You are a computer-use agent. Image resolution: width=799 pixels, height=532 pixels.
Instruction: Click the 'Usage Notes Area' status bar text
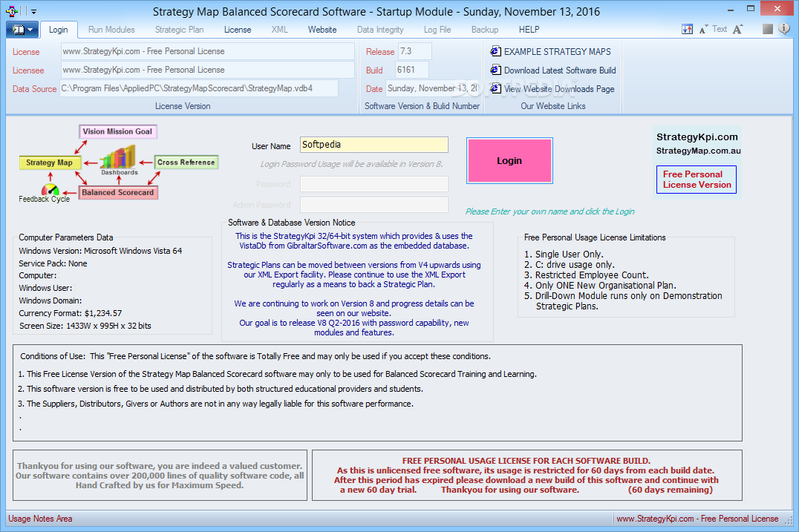pyautogui.click(x=40, y=519)
